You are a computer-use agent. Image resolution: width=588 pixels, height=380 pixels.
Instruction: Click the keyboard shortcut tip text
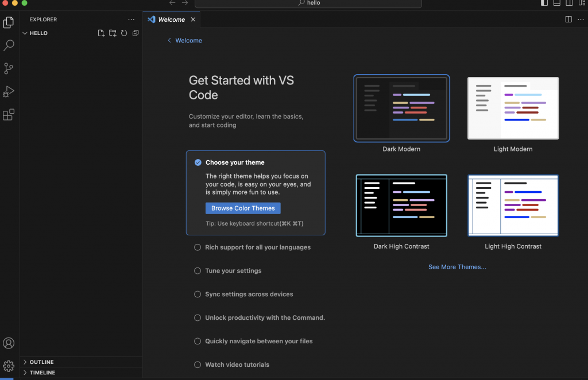coord(254,223)
